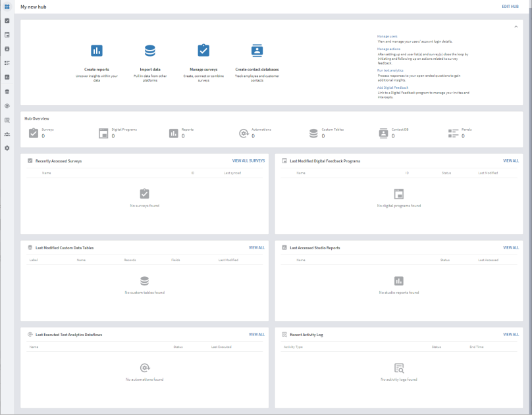Click the No custom tables found message
The height and width of the screenshot is (415, 532).
point(145,293)
